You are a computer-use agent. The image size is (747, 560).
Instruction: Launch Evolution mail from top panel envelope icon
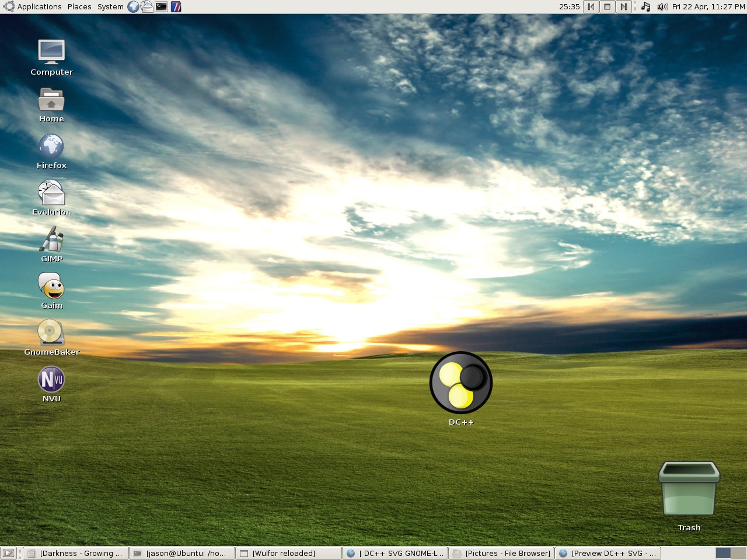146,7
